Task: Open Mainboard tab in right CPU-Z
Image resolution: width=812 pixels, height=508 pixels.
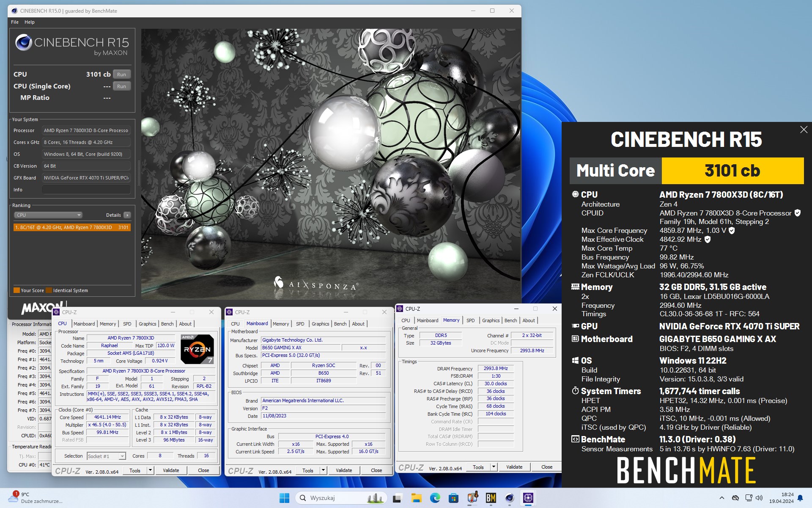Action: tap(428, 320)
